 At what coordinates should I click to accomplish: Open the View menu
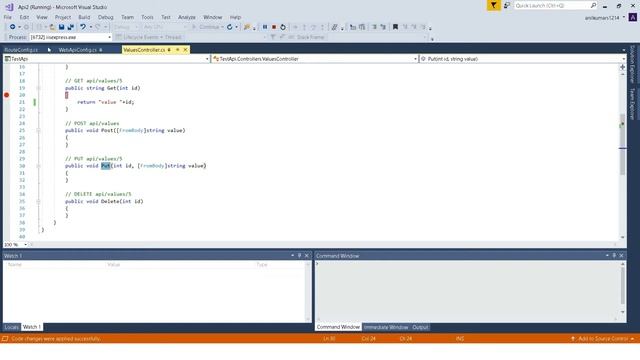(42, 17)
